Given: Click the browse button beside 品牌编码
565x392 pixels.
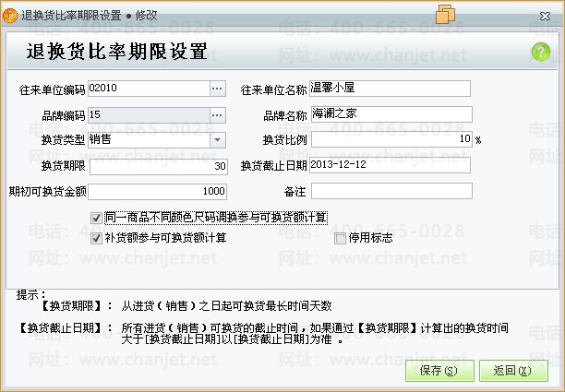Looking at the screenshot, I should pos(217,114).
